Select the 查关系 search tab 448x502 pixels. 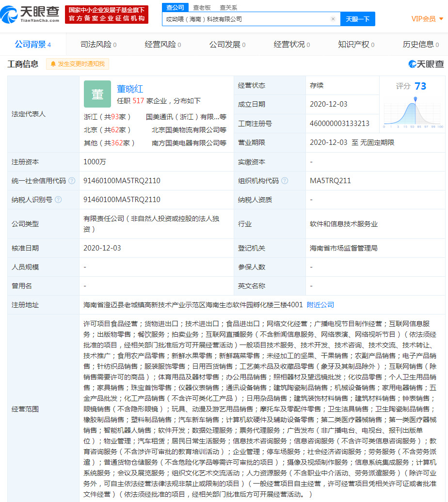coord(228,7)
